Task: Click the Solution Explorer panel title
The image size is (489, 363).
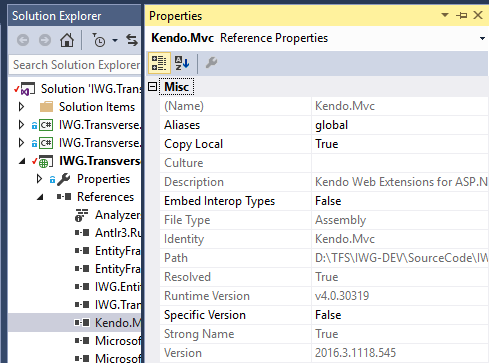Action: pyautogui.click(x=56, y=16)
